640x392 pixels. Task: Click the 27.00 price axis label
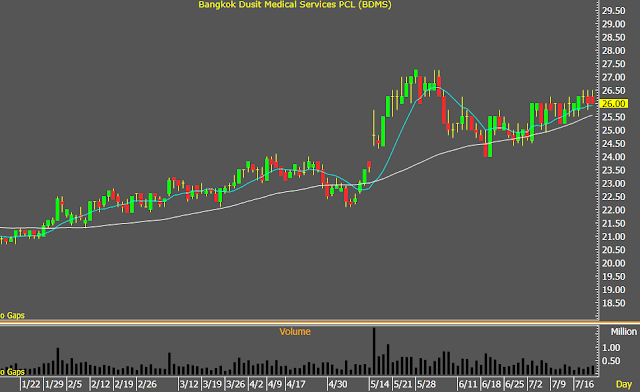pos(613,78)
